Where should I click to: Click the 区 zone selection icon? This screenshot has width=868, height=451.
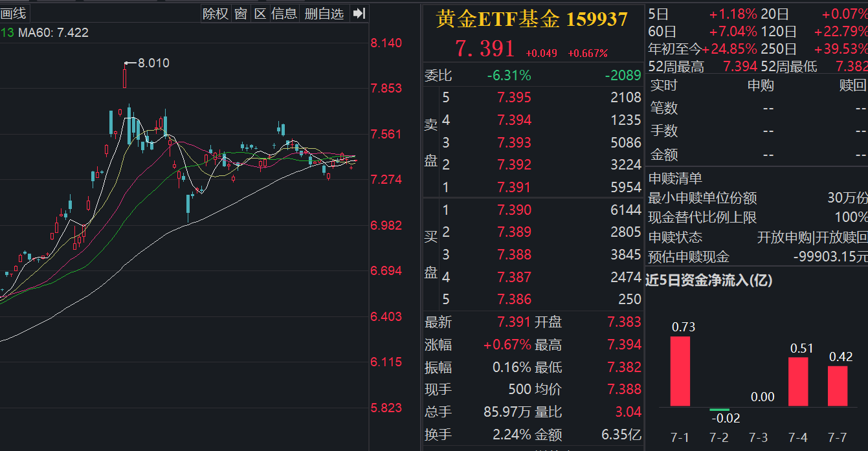pos(260,13)
